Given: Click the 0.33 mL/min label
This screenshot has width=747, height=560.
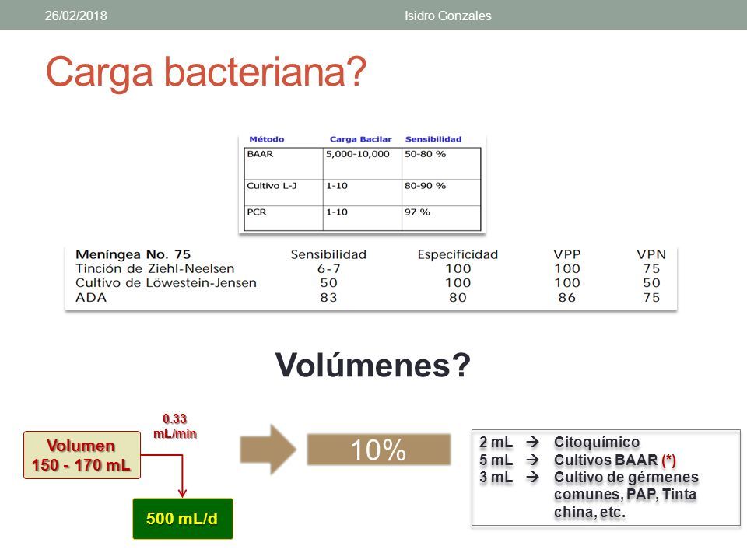Looking at the screenshot, I should [x=175, y=426].
